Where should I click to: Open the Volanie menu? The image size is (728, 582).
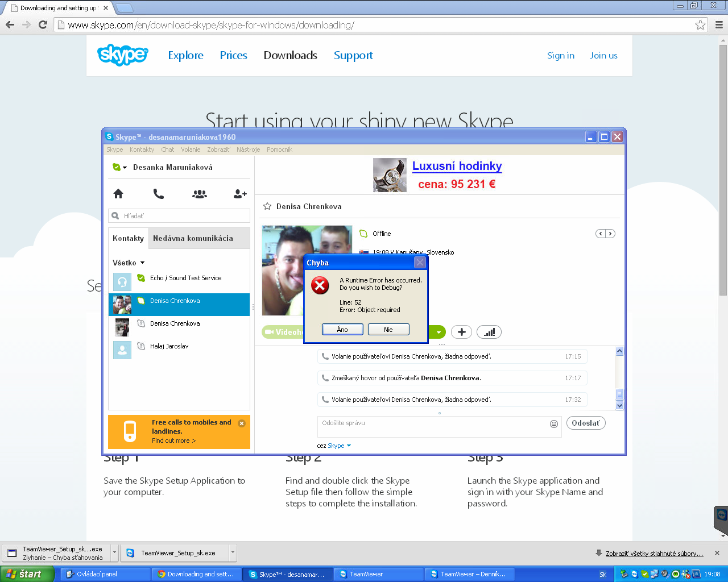click(x=191, y=149)
